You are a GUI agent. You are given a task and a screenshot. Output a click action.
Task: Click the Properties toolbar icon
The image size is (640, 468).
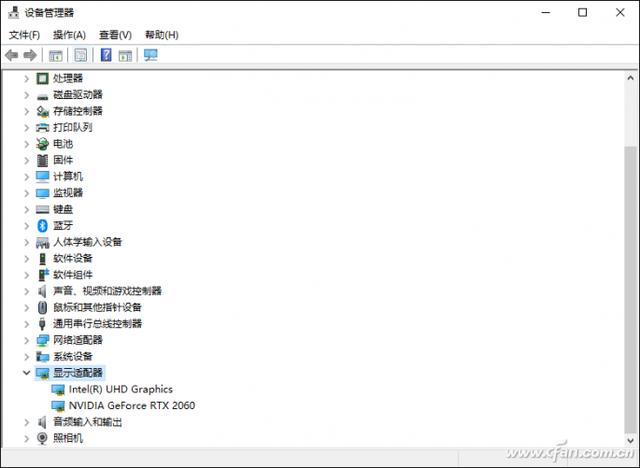tap(80, 55)
